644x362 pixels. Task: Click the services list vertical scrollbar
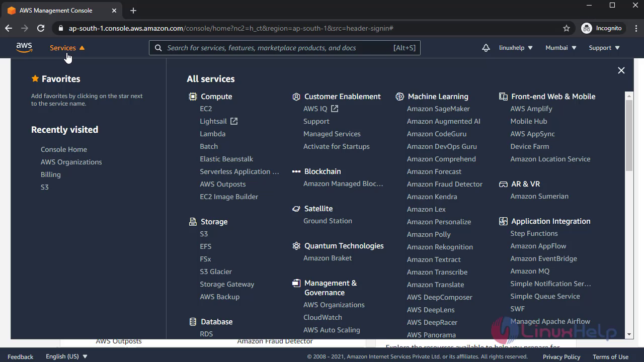(x=629, y=136)
